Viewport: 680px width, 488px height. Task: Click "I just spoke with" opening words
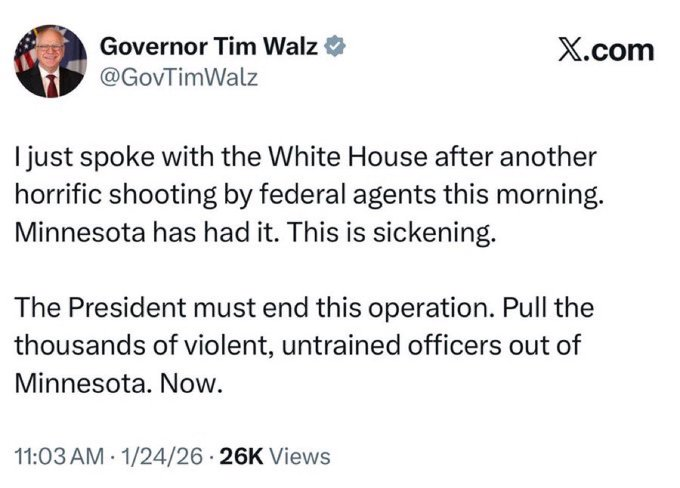click(x=89, y=158)
